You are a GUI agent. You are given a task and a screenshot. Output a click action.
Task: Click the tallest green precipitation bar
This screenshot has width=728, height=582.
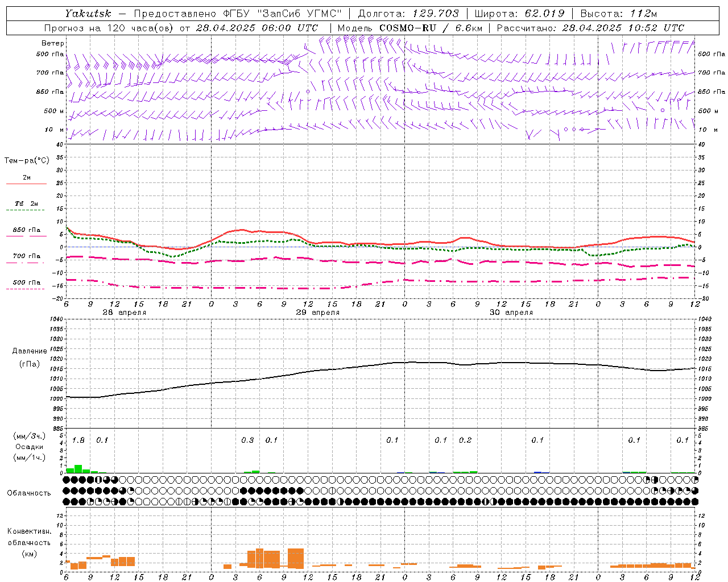tap(78, 469)
